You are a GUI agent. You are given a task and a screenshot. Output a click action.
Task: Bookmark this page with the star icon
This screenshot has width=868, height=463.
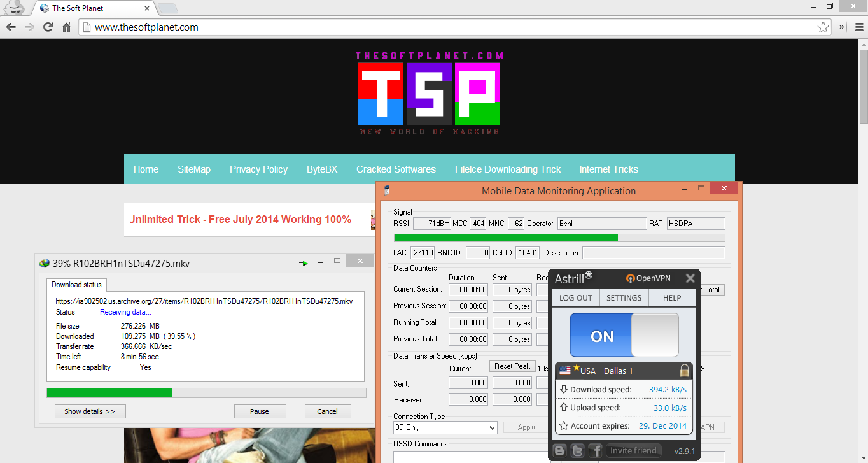point(823,27)
